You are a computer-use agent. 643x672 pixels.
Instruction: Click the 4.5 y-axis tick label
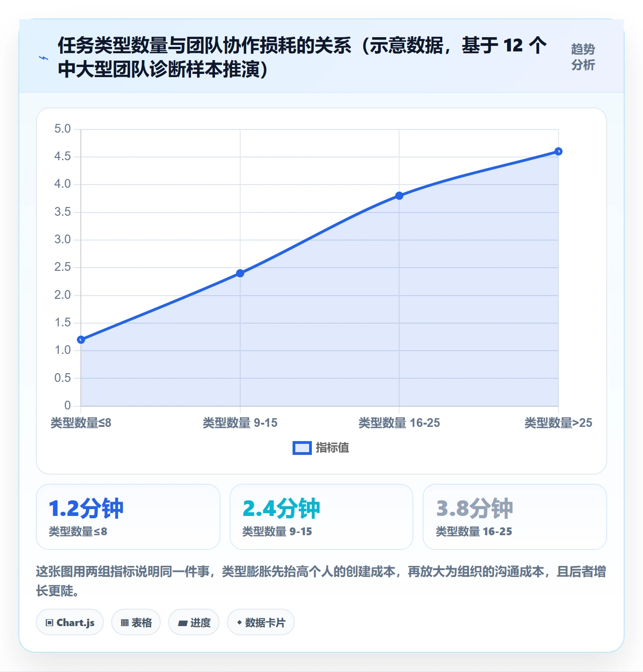tap(62, 157)
